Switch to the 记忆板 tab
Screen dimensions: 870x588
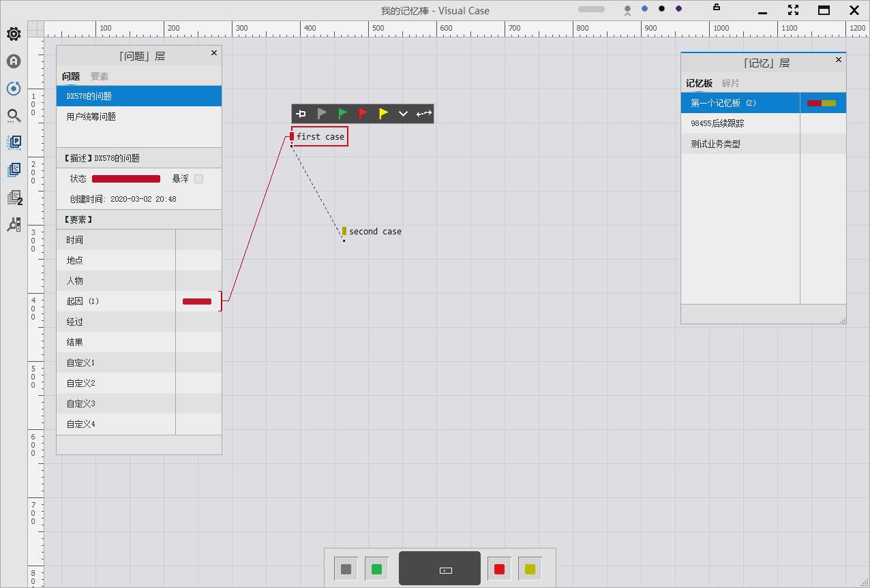pyautogui.click(x=699, y=83)
